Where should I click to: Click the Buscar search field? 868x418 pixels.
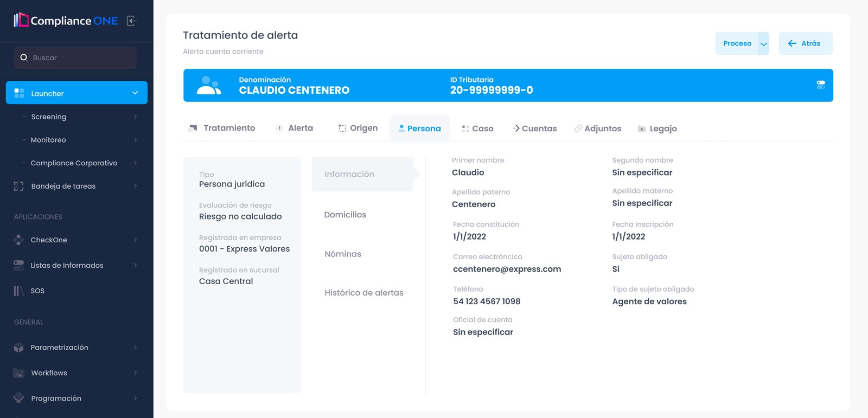pos(75,57)
